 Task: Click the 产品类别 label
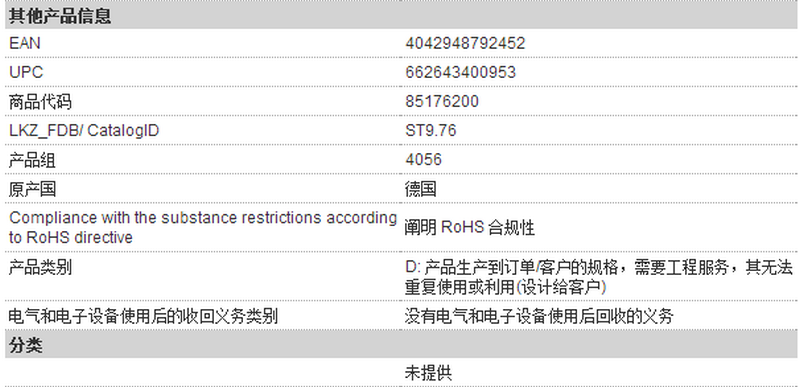(40, 267)
